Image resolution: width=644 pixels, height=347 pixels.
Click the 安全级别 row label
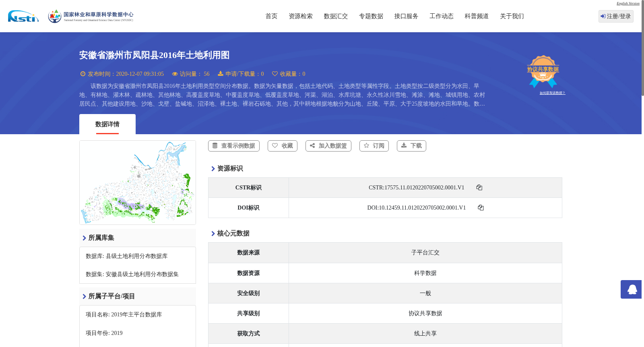[x=248, y=293]
